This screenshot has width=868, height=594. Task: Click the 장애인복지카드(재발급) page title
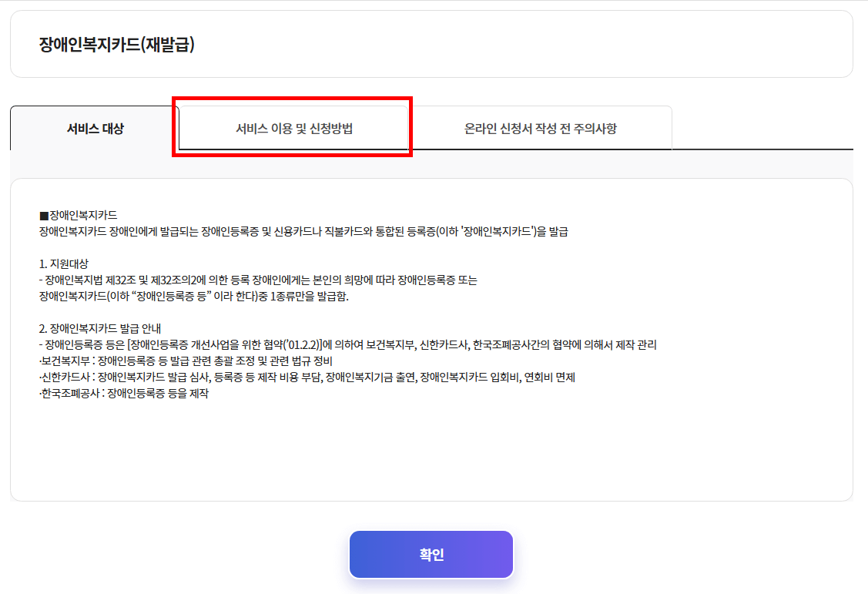tap(112, 44)
